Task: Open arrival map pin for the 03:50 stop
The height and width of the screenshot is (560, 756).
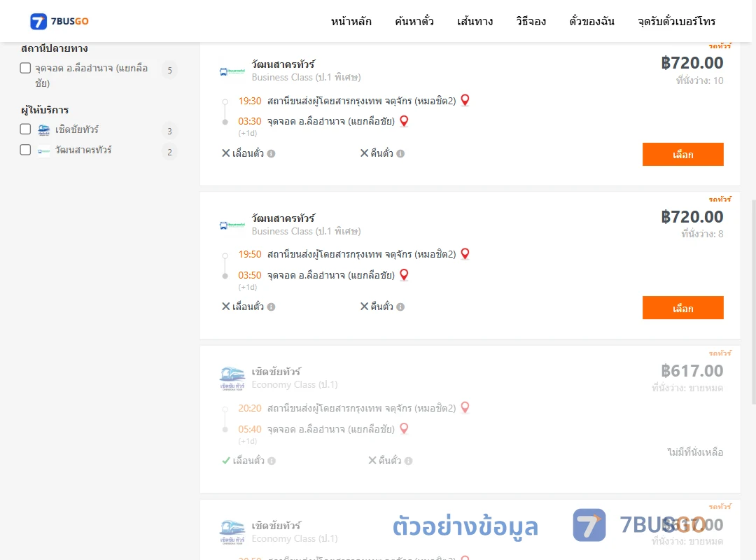Action: point(404,274)
